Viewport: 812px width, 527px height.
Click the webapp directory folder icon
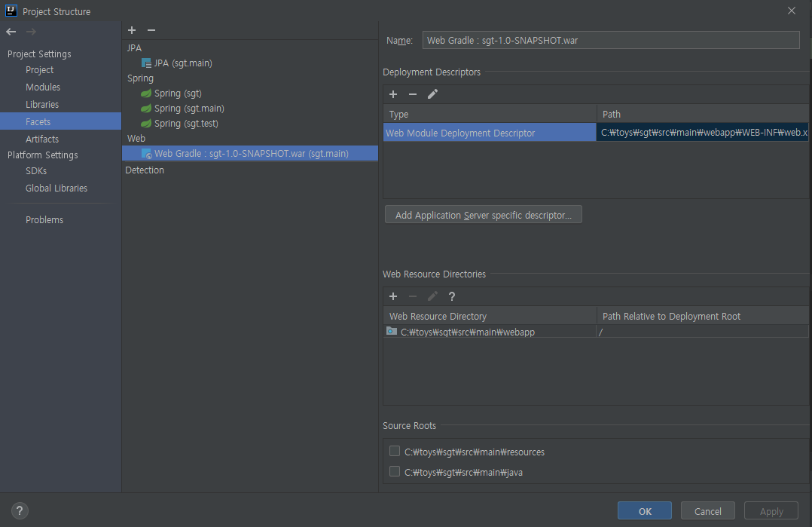tap(392, 331)
